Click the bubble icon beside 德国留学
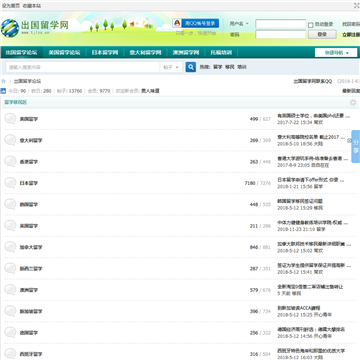360x360 pixels. (x=10, y=332)
